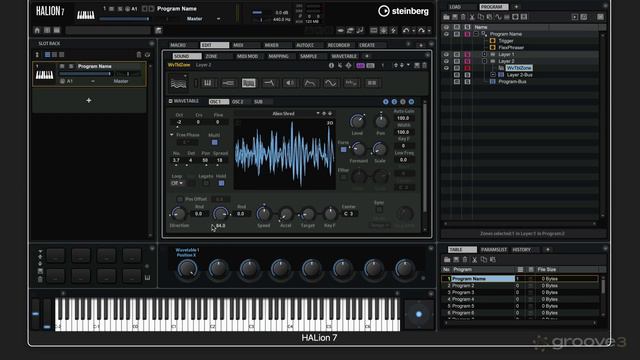Toggle the wavetable Filter checkbox

[344, 177]
